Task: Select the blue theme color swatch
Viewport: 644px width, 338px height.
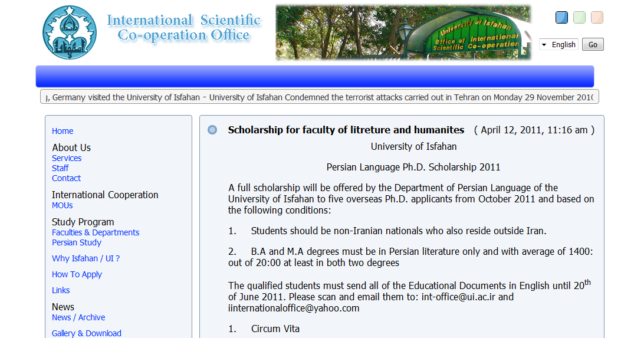Action: 561,18
